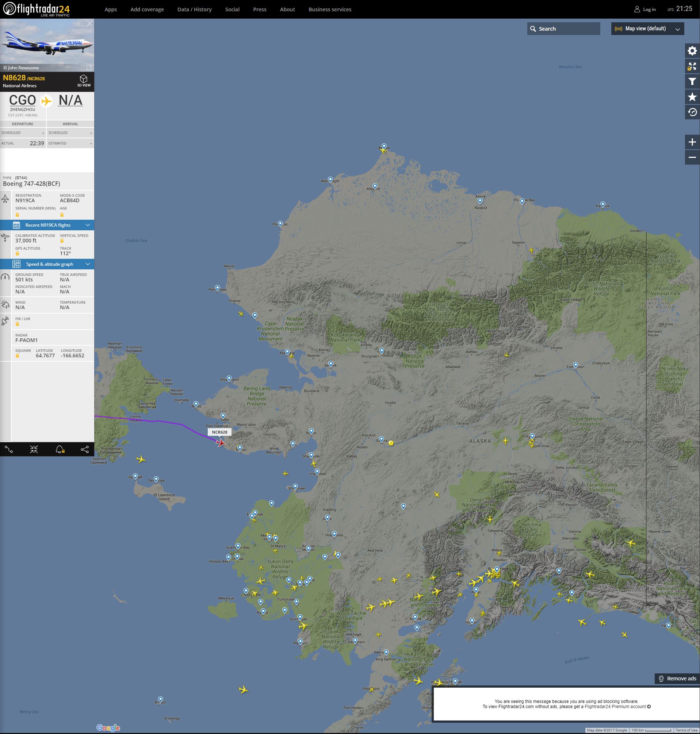Viewport: 700px width, 734px height.
Task: Open the Add coverage menu
Action: 147,9
